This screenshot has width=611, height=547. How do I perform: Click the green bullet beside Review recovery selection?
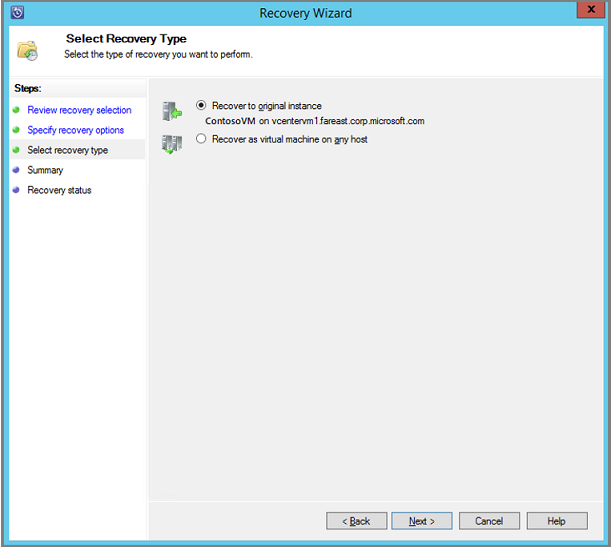pos(16,110)
